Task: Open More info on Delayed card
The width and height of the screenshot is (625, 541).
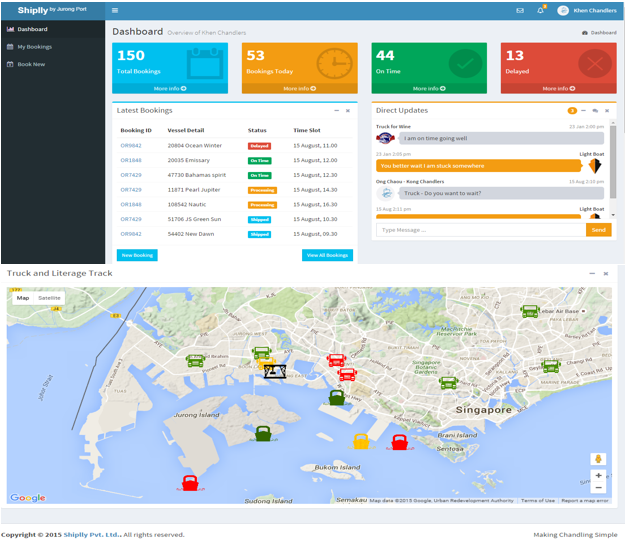Action: [x=558, y=89]
